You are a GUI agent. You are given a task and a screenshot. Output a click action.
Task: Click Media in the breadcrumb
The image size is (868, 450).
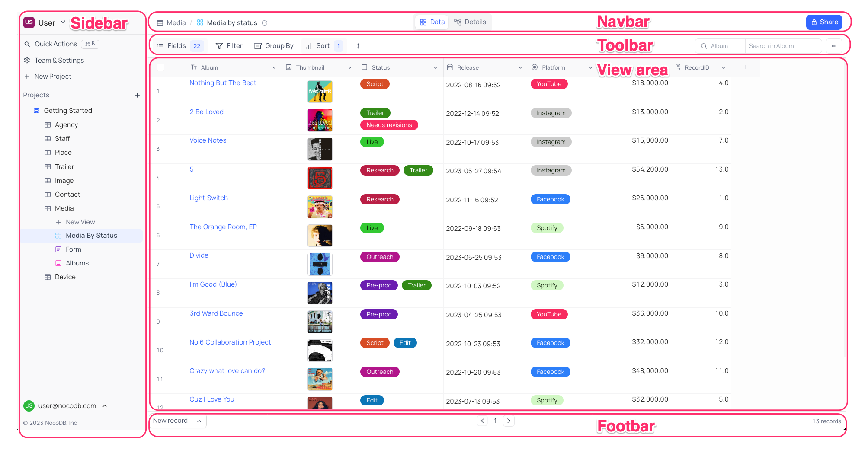(176, 23)
